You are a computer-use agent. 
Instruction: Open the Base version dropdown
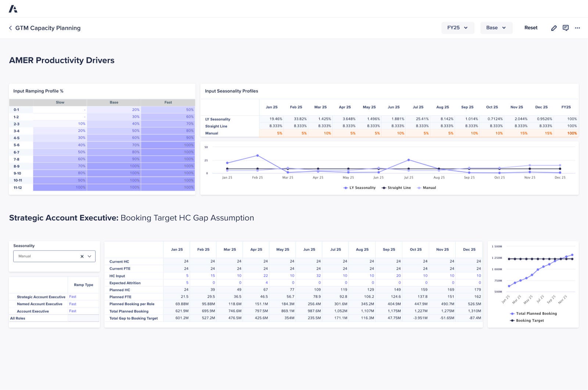(x=496, y=28)
